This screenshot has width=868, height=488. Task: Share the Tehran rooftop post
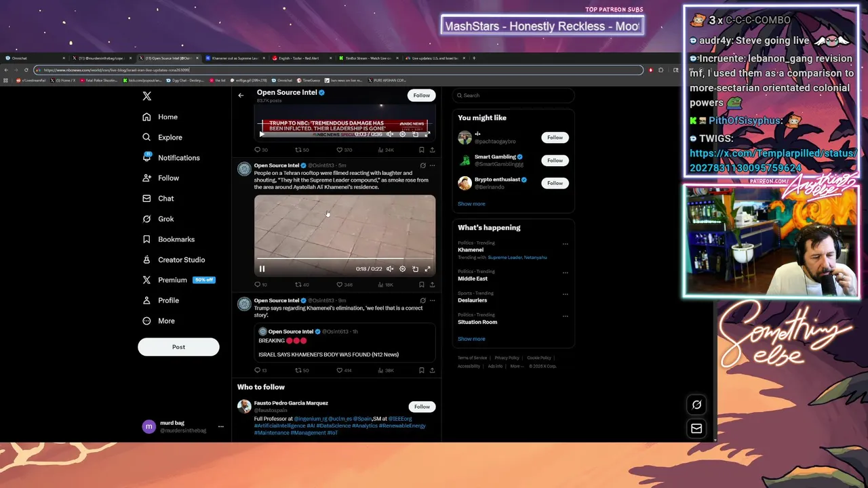[x=432, y=285]
